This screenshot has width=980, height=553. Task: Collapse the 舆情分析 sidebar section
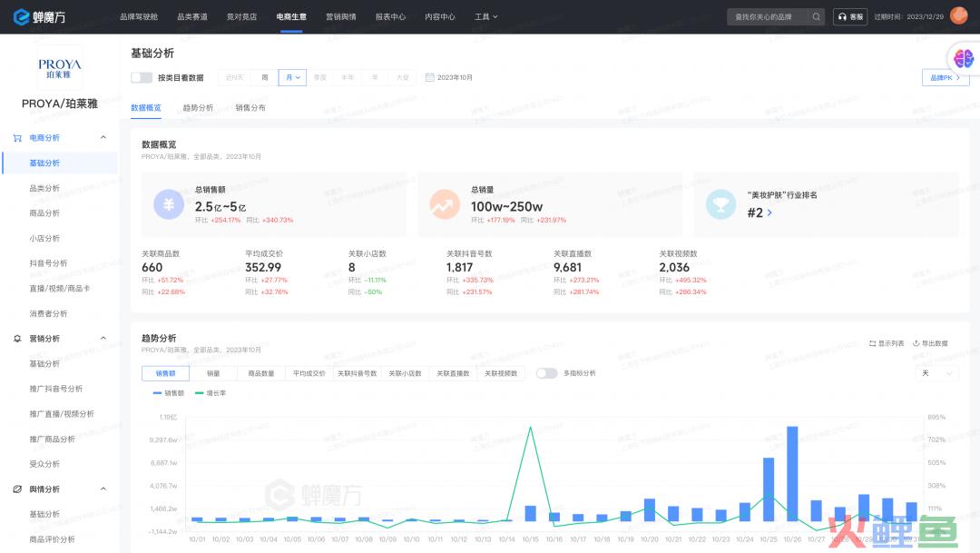click(103, 489)
